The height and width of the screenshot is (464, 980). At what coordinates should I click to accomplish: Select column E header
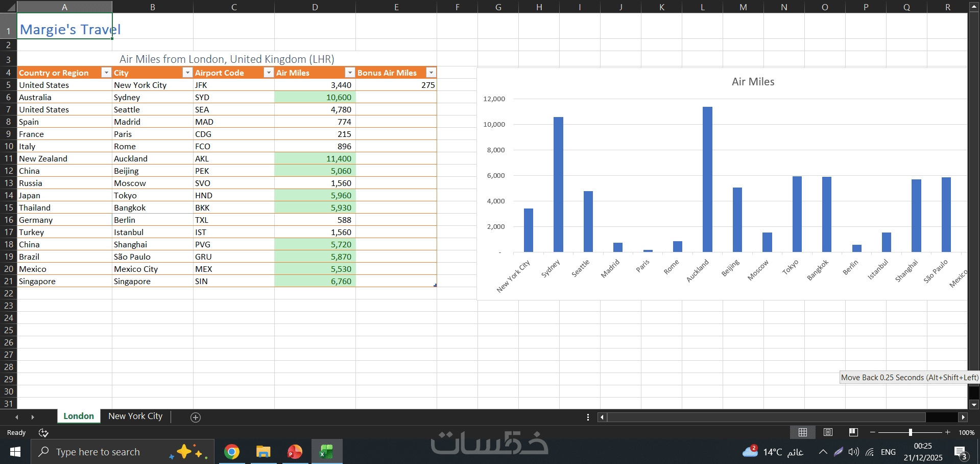coord(396,7)
